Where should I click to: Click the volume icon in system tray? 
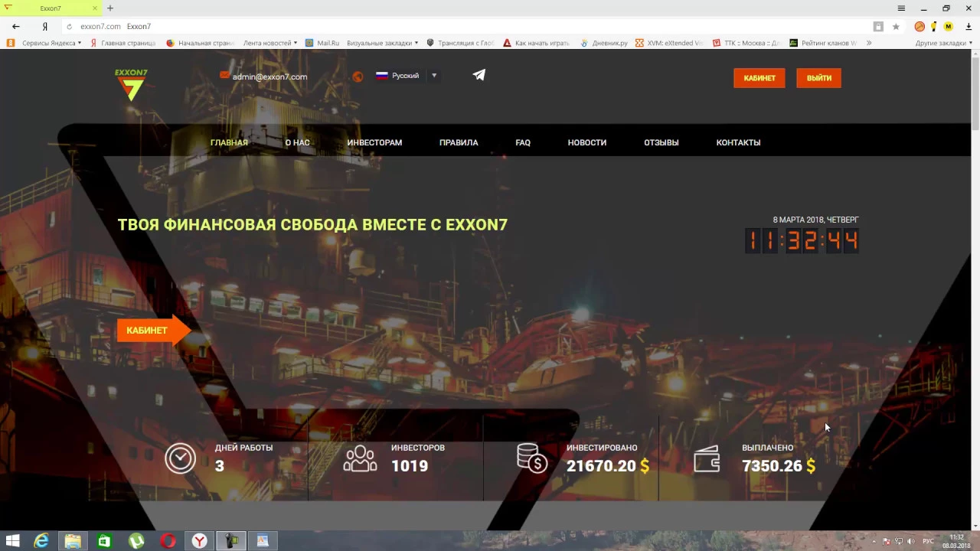coord(910,541)
